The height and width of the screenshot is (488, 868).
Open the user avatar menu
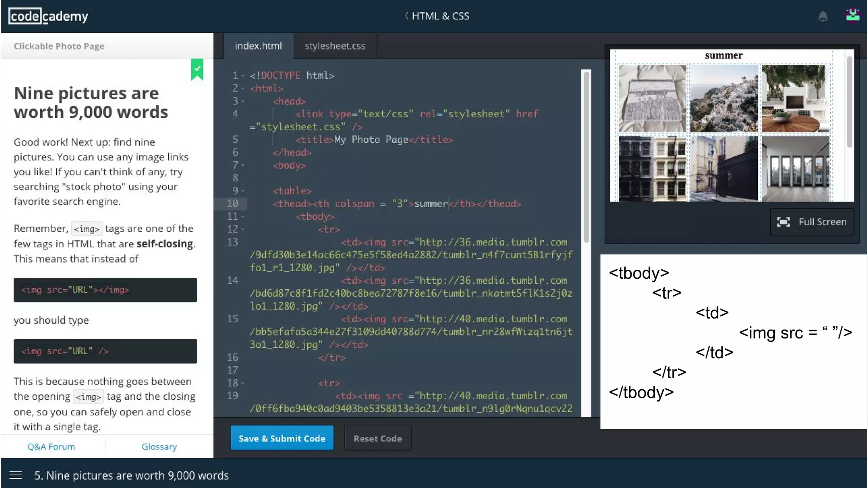coord(852,15)
